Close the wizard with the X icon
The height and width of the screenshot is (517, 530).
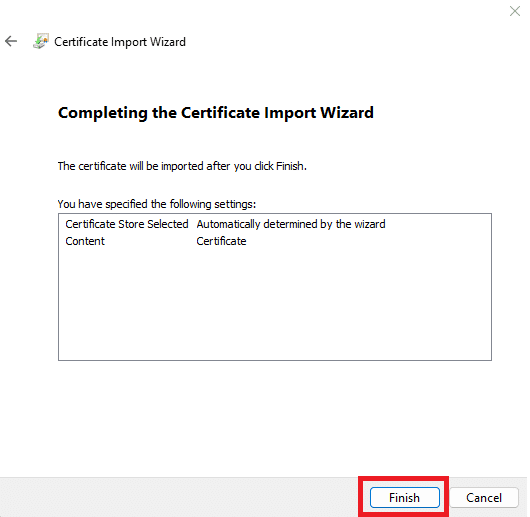515,11
